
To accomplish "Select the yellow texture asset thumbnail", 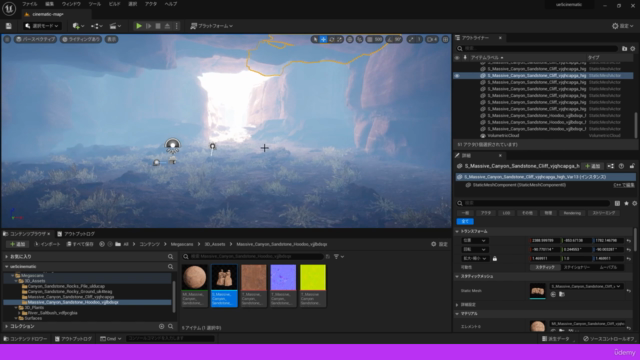I will 313,278.
